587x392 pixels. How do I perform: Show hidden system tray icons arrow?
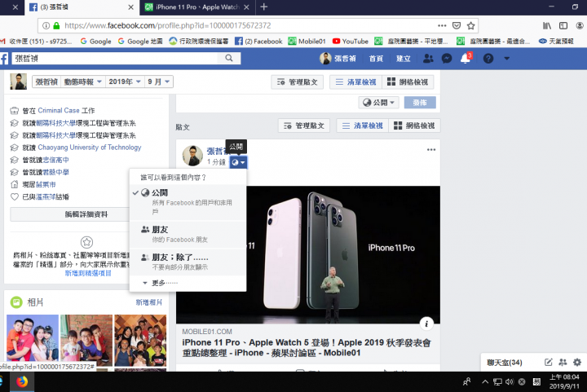[485, 382]
